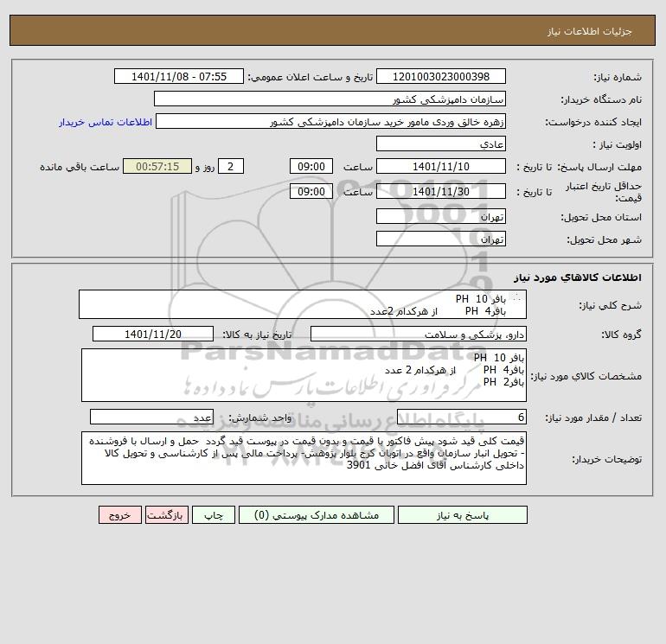This screenshot has width=666, height=644.
Task: Click the 'نام دستگاه خریدار:' label
Action: pos(601,99)
